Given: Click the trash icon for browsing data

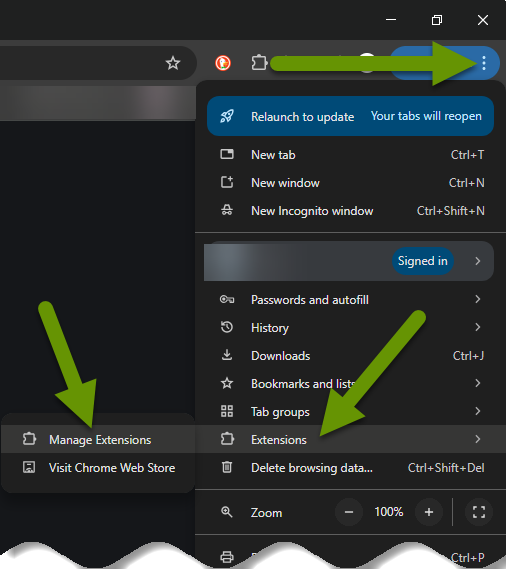Looking at the screenshot, I should tap(227, 467).
